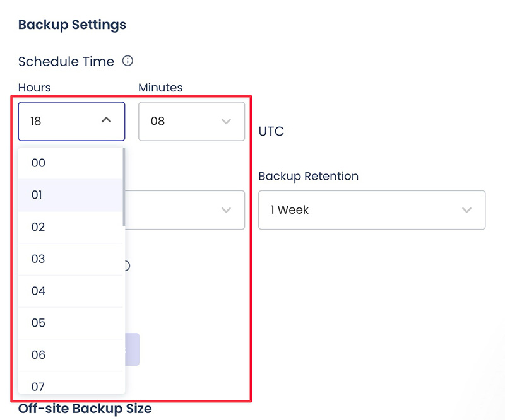
Task: Click the Backup Retention label
Action: pos(309,177)
